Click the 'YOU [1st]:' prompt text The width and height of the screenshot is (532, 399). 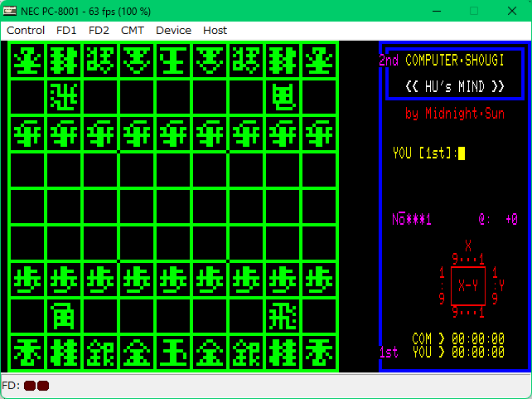425,153
